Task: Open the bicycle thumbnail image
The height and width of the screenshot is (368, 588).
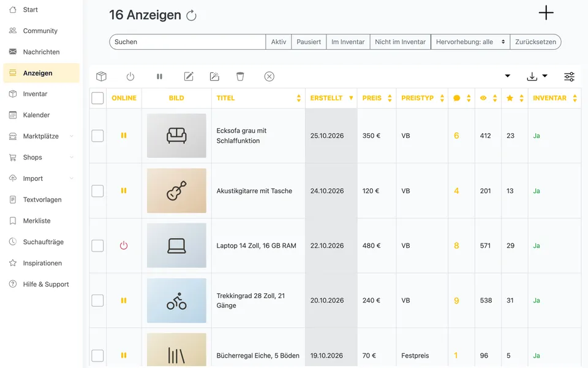Action: [x=176, y=301]
